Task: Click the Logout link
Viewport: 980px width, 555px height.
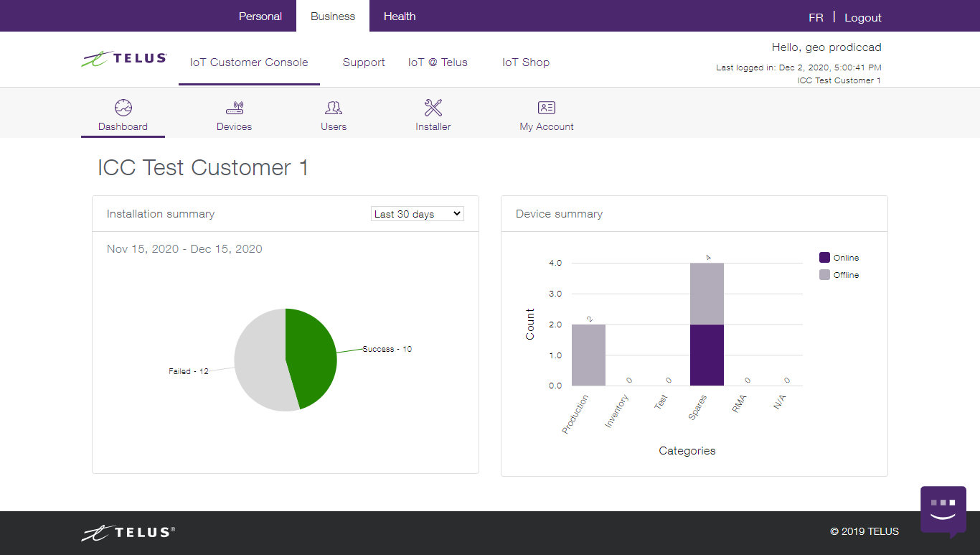Action: coord(863,17)
